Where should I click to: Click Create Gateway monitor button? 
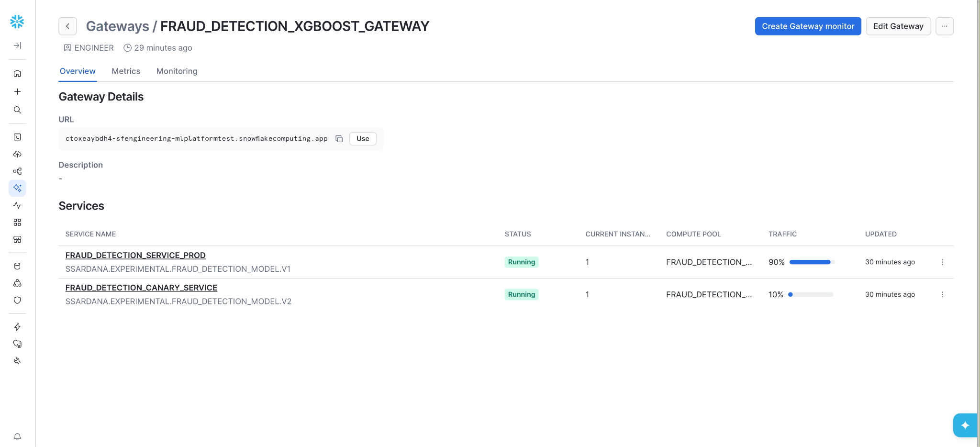click(x=808, y=26)
